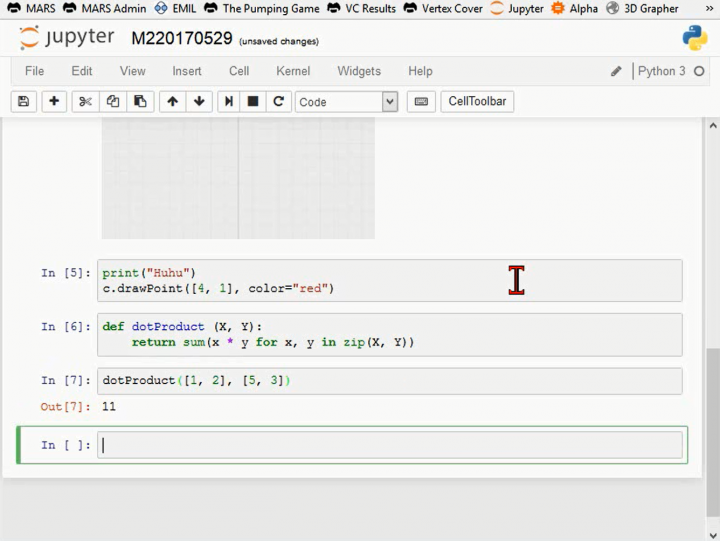Click the CellToolbar button
This screenshot has height=541, width=720.
(x=477, y=101)
